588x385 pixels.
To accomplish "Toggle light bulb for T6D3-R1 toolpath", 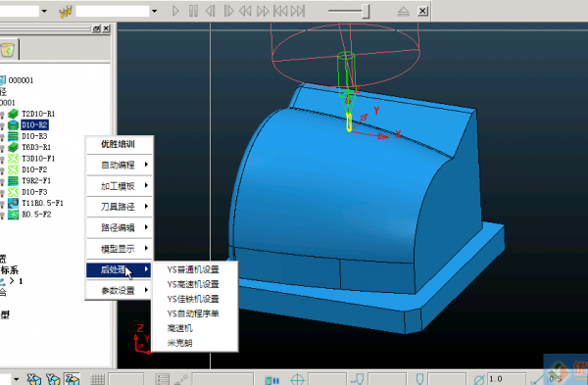I will [x=2, y=148].
